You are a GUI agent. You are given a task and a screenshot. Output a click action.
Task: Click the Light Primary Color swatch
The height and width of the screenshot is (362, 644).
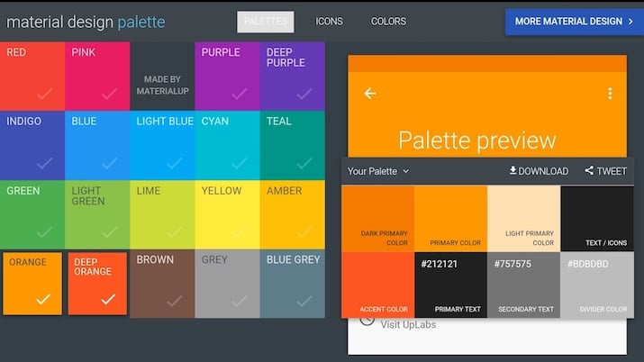coord(523,218)
